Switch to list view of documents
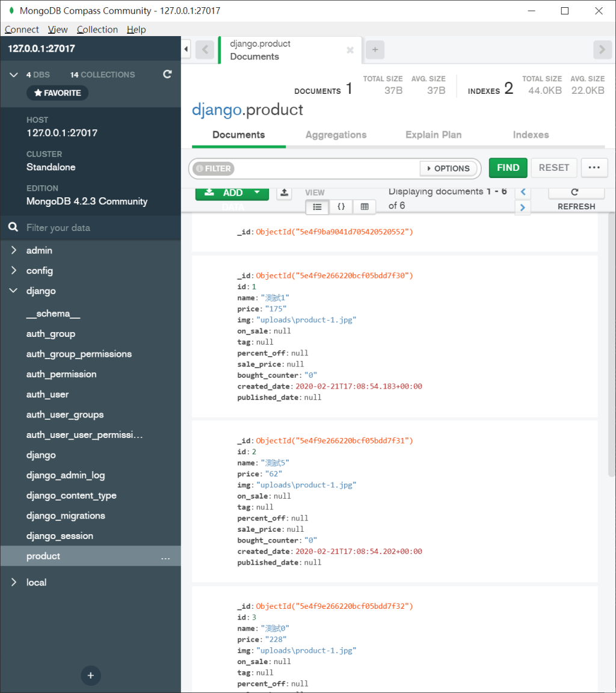616x693 pixels. [x=317, y=207]
